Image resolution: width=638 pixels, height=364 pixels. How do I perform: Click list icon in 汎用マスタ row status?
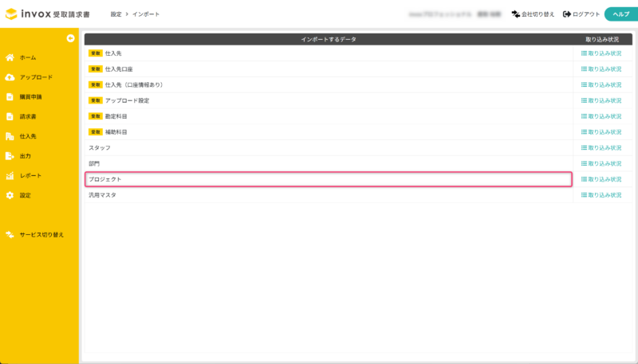coord(584,195)
